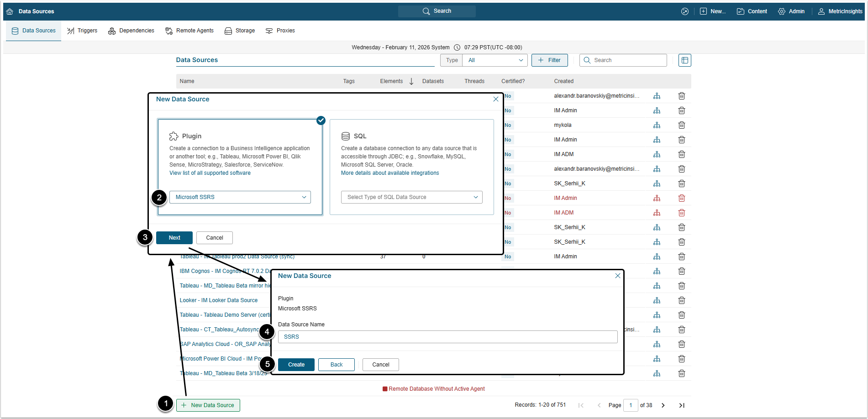868x419 pixels.
Task: Click the New Data Source button
Action: pos(208,405)
